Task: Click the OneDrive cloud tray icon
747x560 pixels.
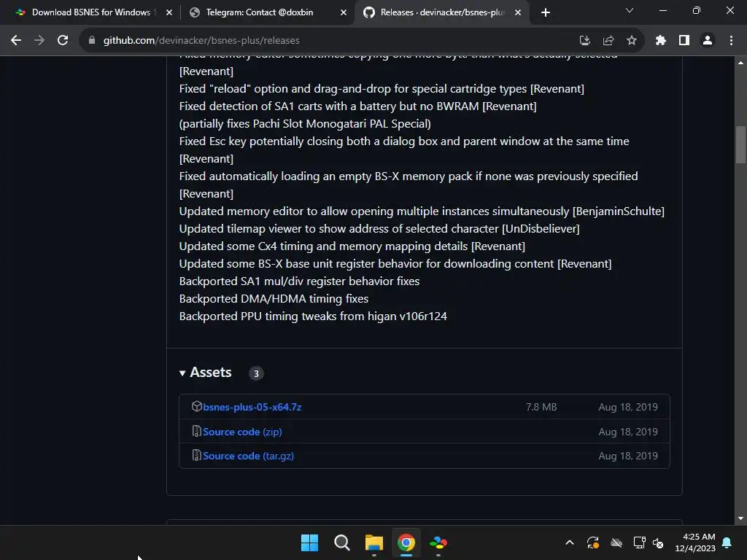Action: tap(616, 542)
